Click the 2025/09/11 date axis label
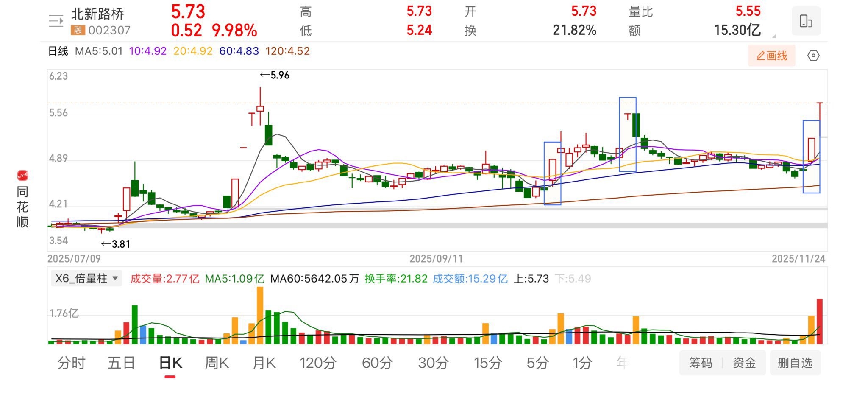This screenshot has height=400, width=868. click(x=436, y=259)
